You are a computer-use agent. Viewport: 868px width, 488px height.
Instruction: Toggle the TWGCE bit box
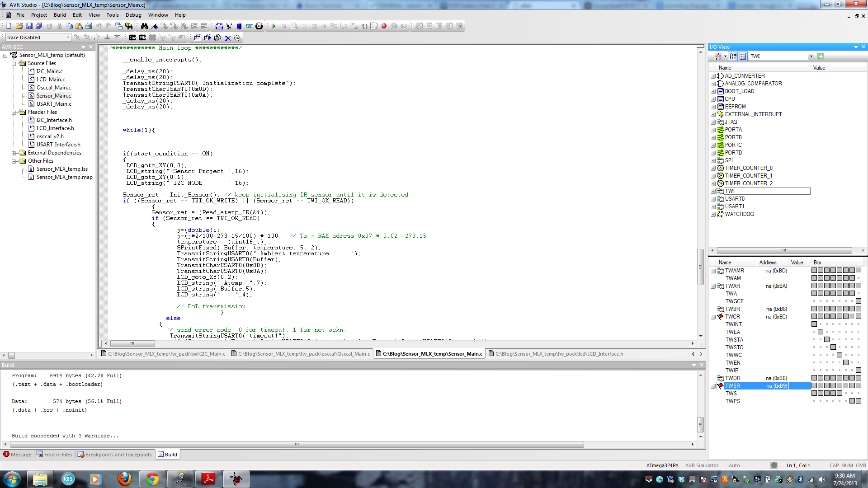(x=859, y=301)
